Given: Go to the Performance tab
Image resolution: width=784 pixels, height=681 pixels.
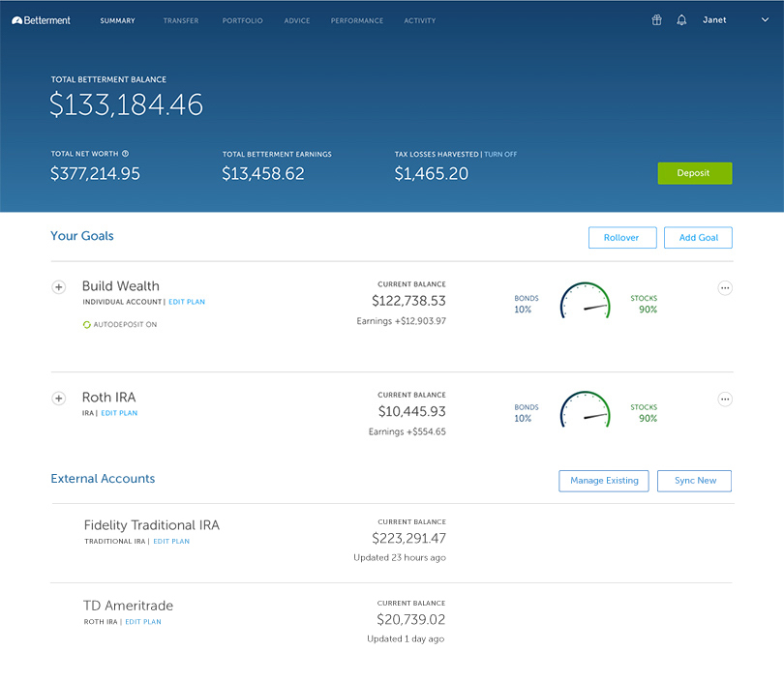Looking at the screenshot, I should [x=356, y=20].
